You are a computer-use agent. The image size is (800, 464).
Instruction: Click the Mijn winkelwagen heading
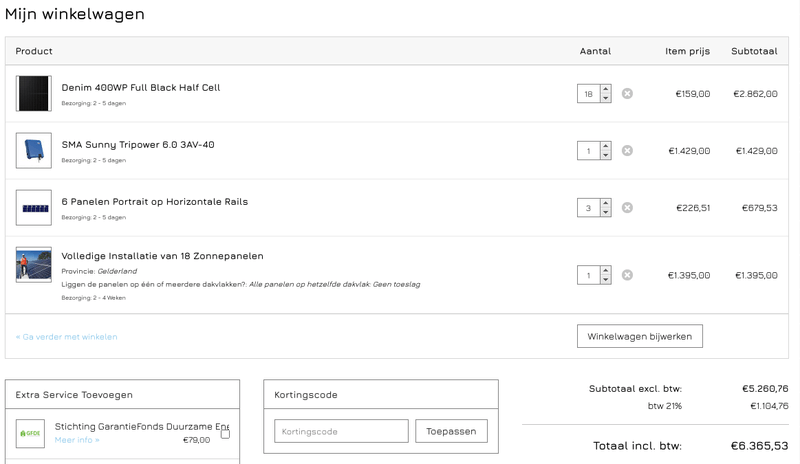point(74,14)
